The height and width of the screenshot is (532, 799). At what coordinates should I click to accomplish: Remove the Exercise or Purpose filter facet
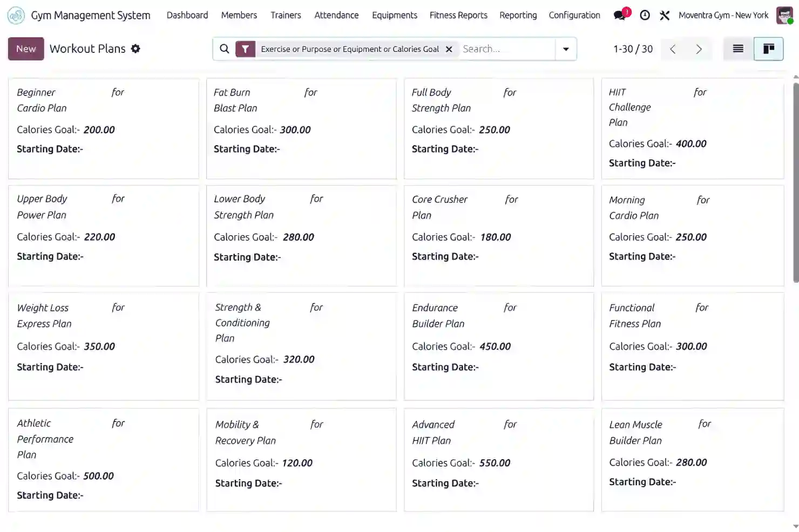coord(449,49)
